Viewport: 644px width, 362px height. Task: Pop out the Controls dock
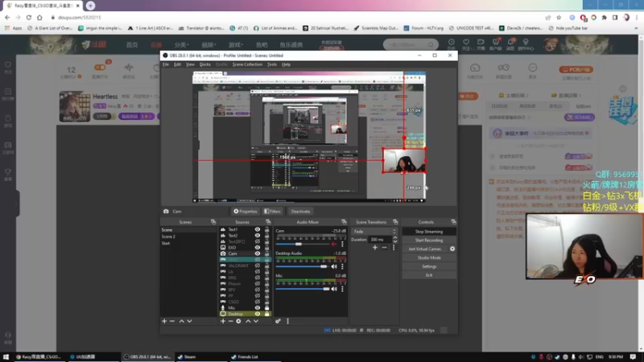coord(453,222)
